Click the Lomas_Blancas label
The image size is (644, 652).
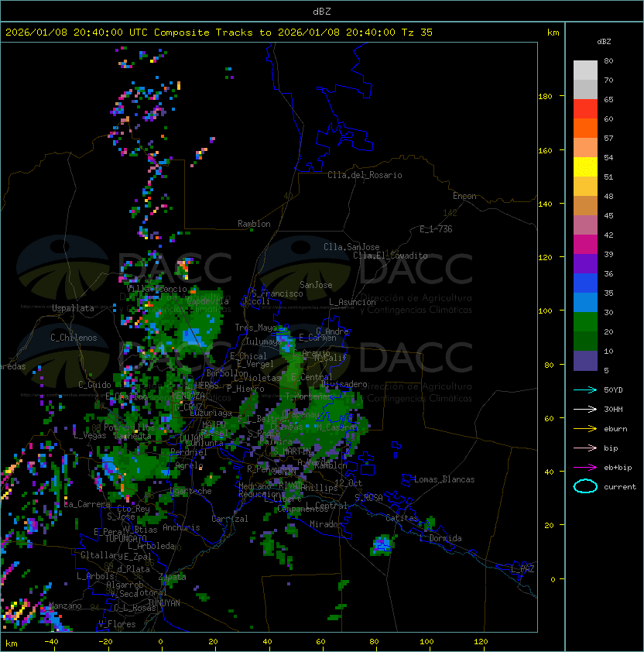point(444,479)
